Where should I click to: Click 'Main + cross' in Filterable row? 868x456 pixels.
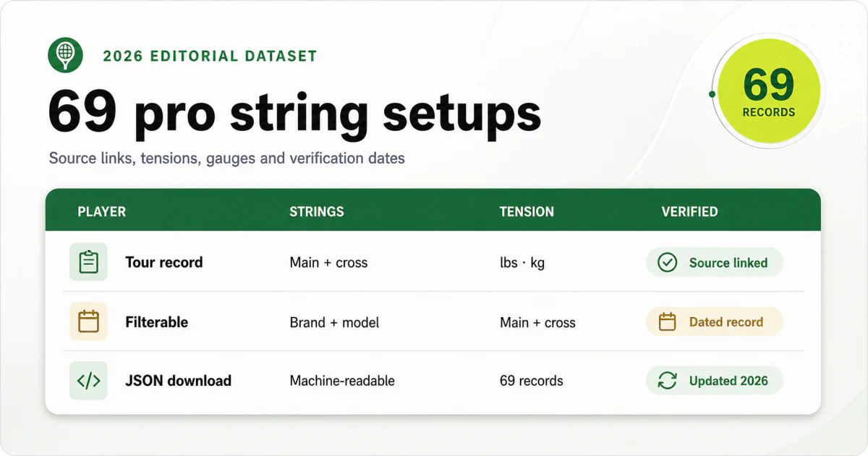pyautogui.click(x=537, y=322)
